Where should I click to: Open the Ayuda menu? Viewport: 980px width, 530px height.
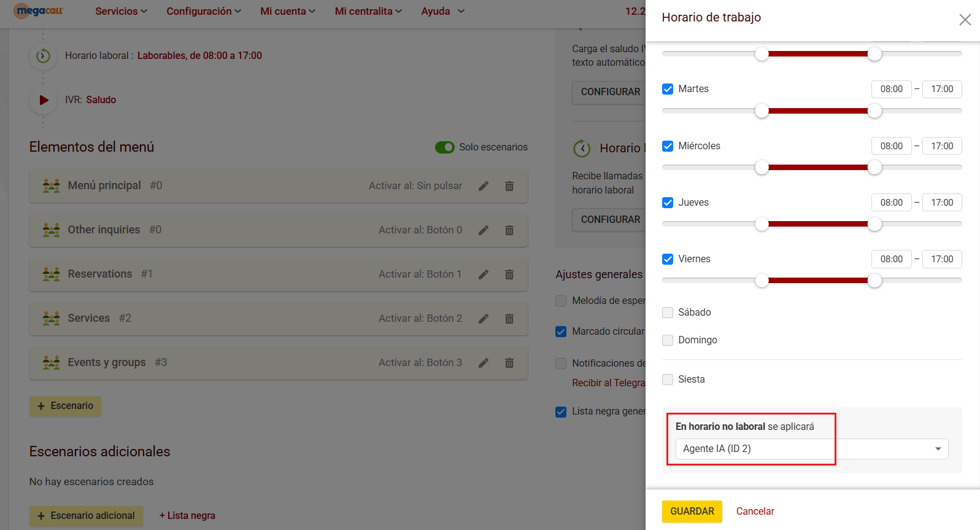tap(442, 11)
